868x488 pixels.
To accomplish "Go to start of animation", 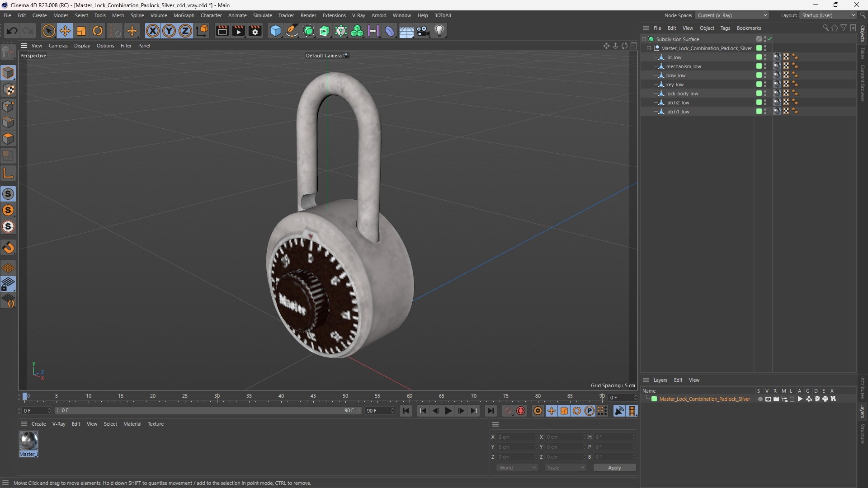I will tap(406, 411).
